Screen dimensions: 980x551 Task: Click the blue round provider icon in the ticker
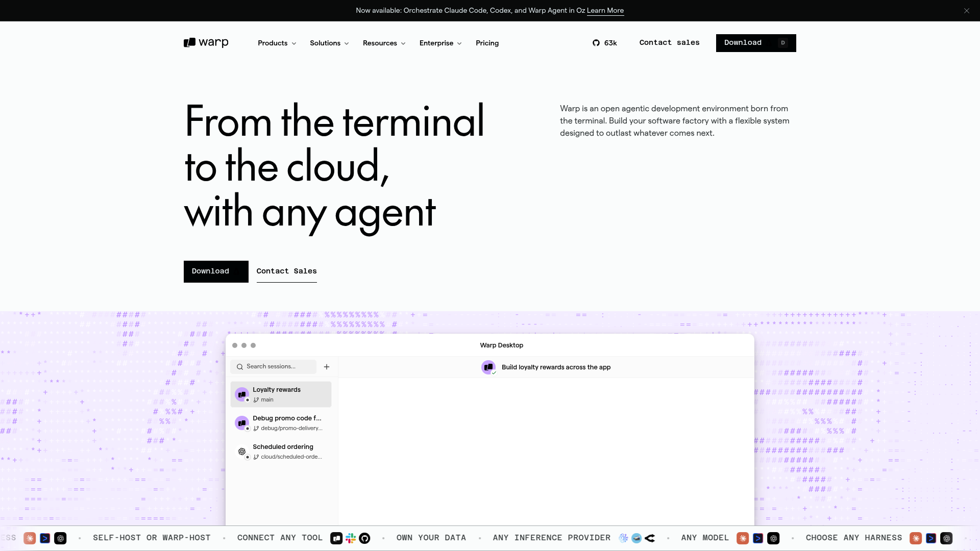pyautogui.click(x=636, y=538)
